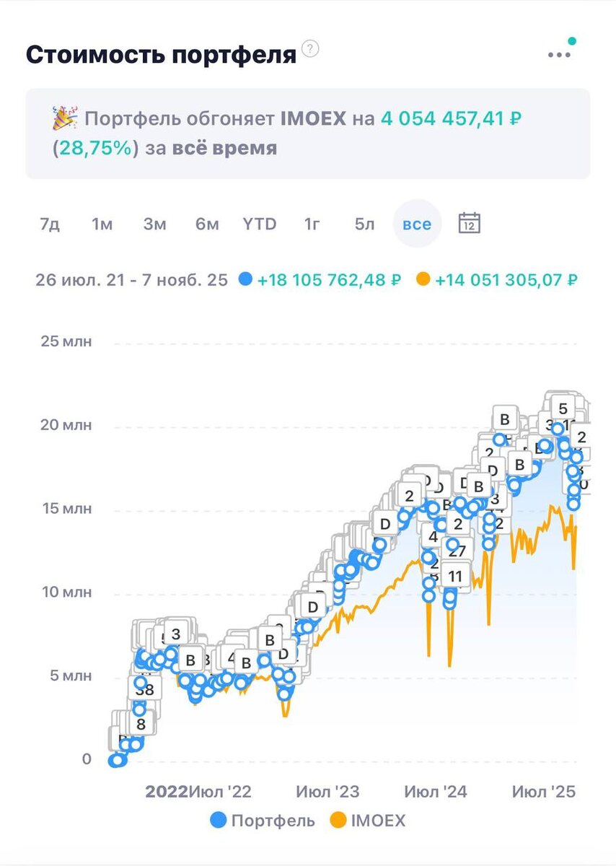Toggle the Портфель series in legend

coord(263,821)
